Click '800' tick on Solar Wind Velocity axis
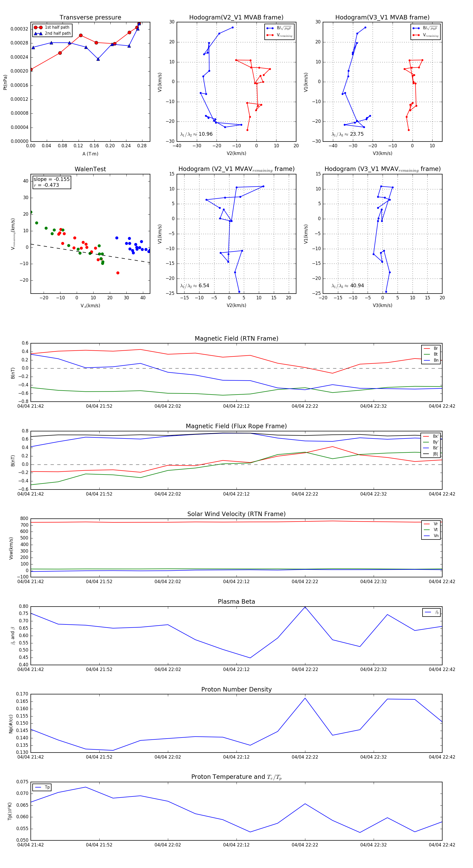 tap(24, 519)
